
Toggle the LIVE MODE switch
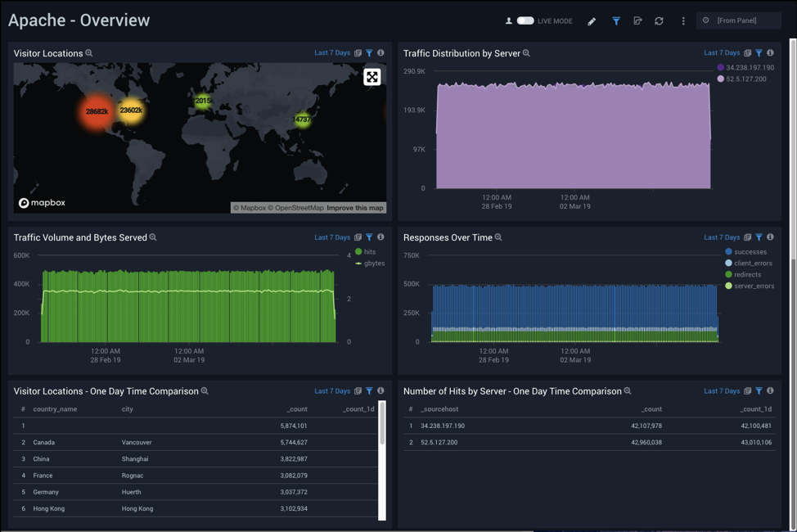click(x=525, y=20)
